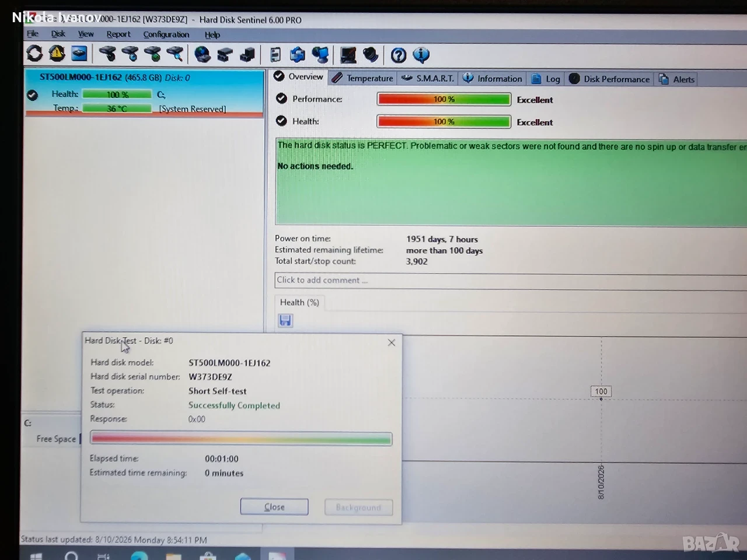Click the 100 data point label on chart
747x560 pixels.
click(601, 391)
